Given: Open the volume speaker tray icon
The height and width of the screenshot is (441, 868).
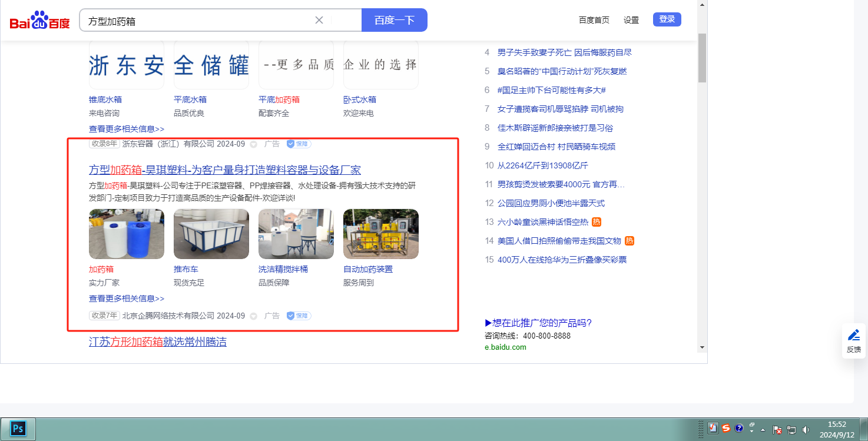Looking at the screenshot, I should pos(806,430).
